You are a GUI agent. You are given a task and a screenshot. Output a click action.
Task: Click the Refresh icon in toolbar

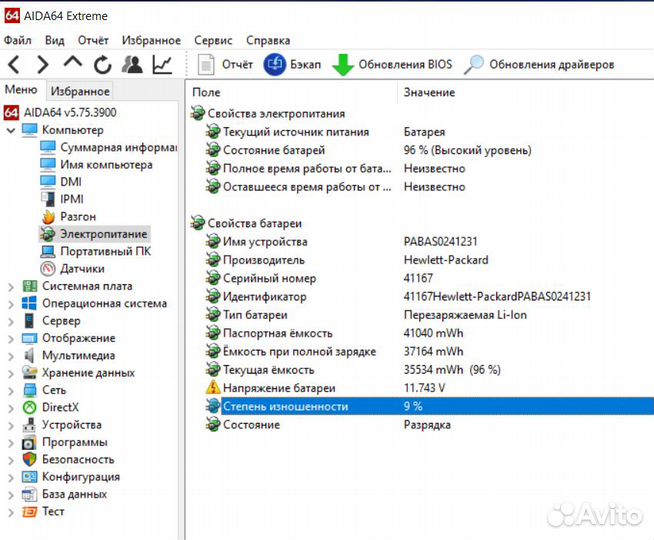pos(102,65)
